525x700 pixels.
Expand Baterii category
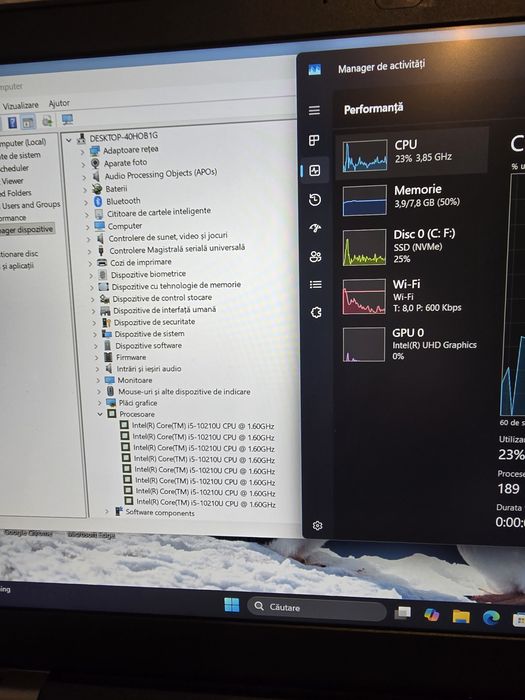[85, 190]
